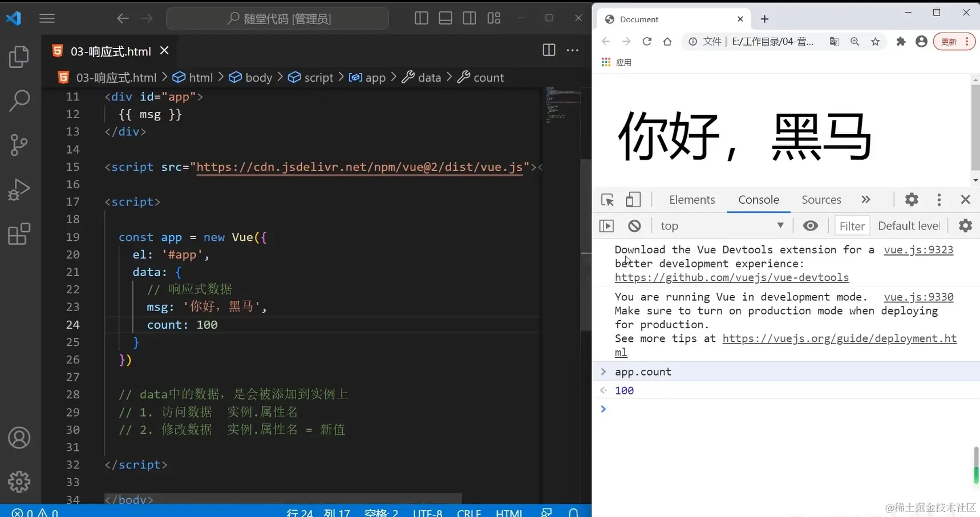Screen dimensions: 980x517
Task: Open Source Control in VS Code
Action: [19, 145]
